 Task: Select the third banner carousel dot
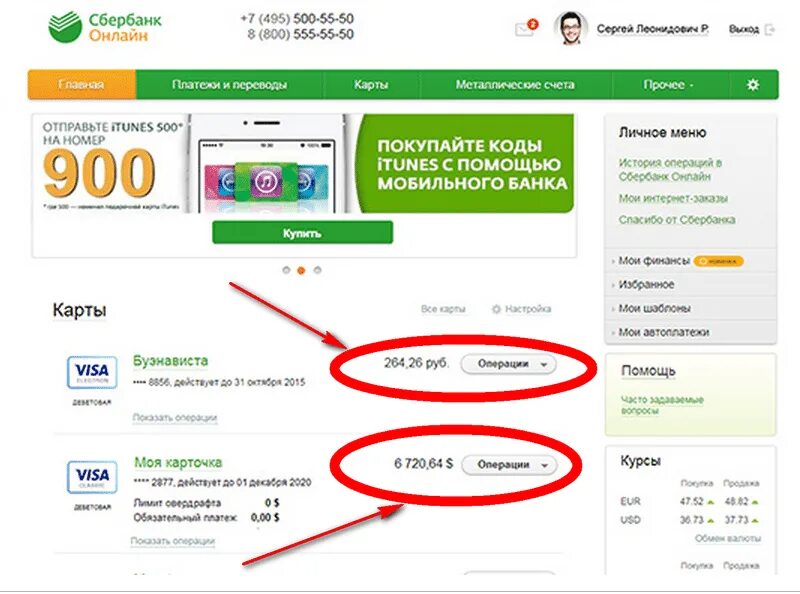coord(317,270)
